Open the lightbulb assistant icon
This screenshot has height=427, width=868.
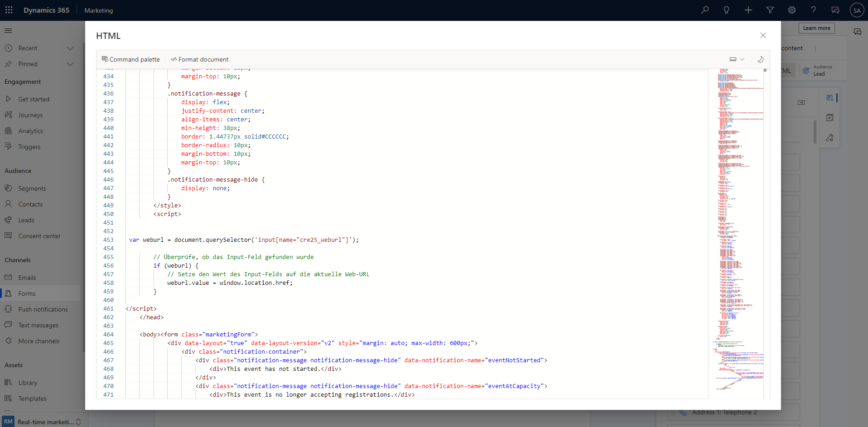coord(727,10)
